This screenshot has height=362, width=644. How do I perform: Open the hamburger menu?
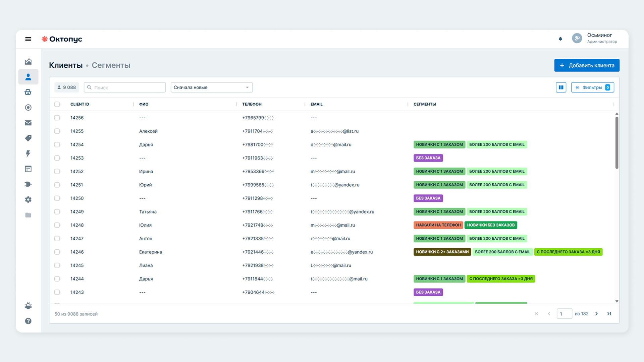pos(28,39)
